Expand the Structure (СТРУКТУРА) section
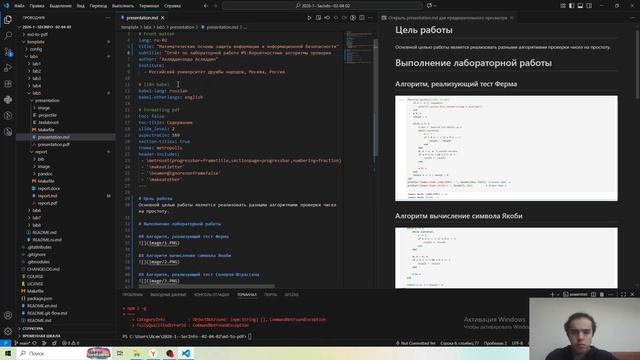The height and width of the screenshot is (360, 640). 33,329
